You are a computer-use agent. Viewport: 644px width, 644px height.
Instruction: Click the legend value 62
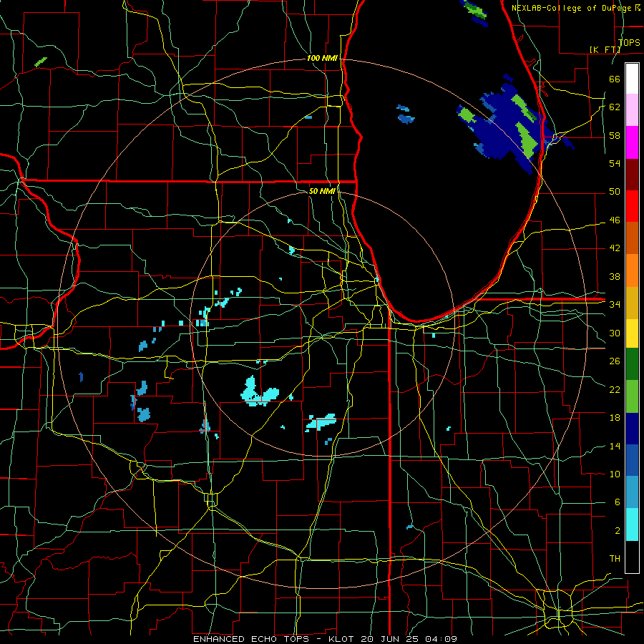click(615, 107)
